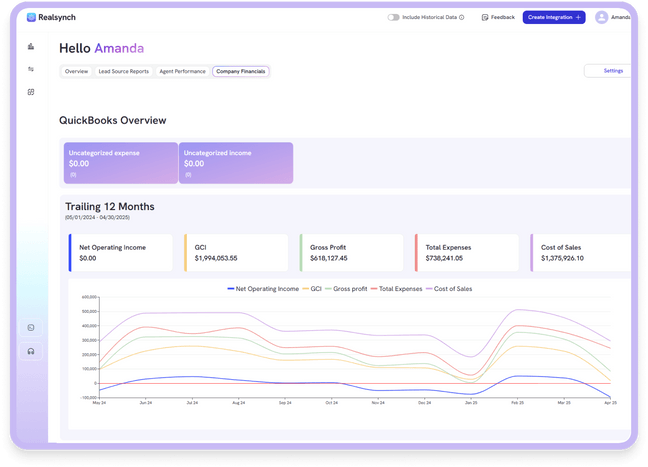
Task: Click the Oct 24 axis label
Action: 331,403
